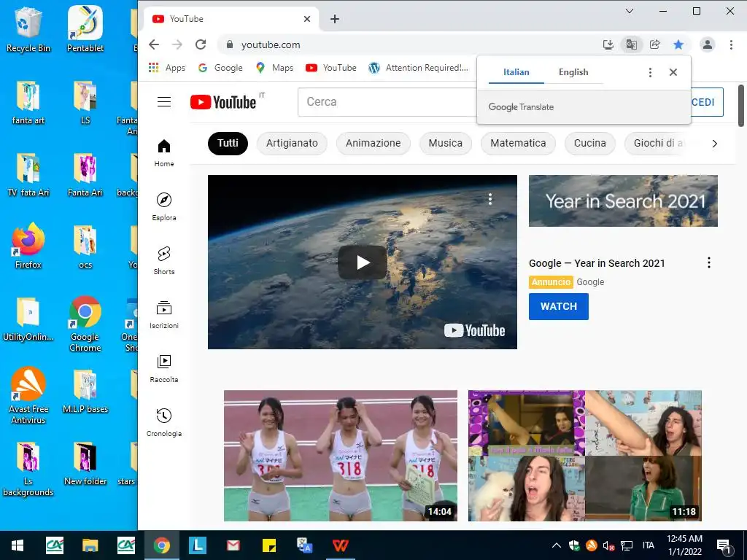Open the Apps bookmark
This screenshot has height=560, width=747.
[167, 68]
